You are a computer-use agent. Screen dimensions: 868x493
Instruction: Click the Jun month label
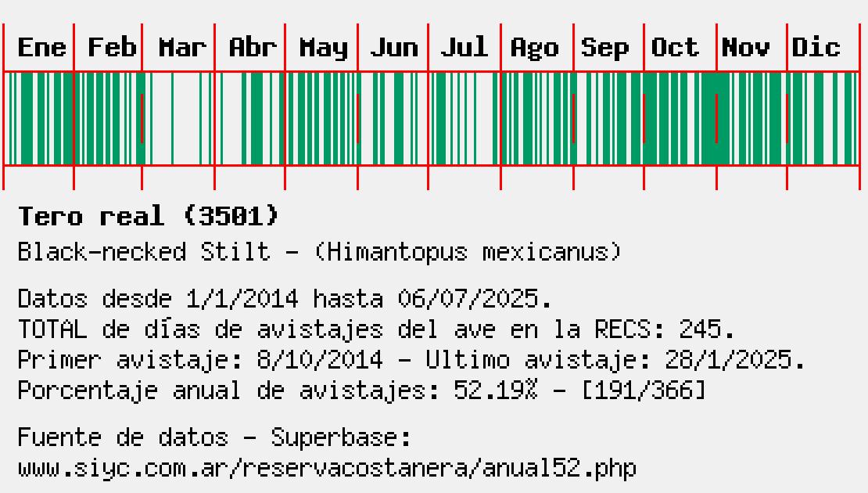coord(393,48)
